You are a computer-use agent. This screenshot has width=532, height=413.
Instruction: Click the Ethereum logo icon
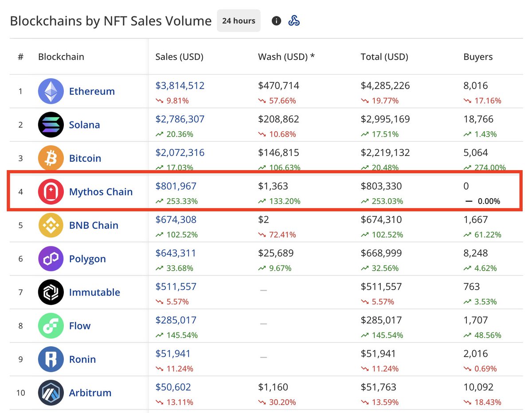click(51, 91)
